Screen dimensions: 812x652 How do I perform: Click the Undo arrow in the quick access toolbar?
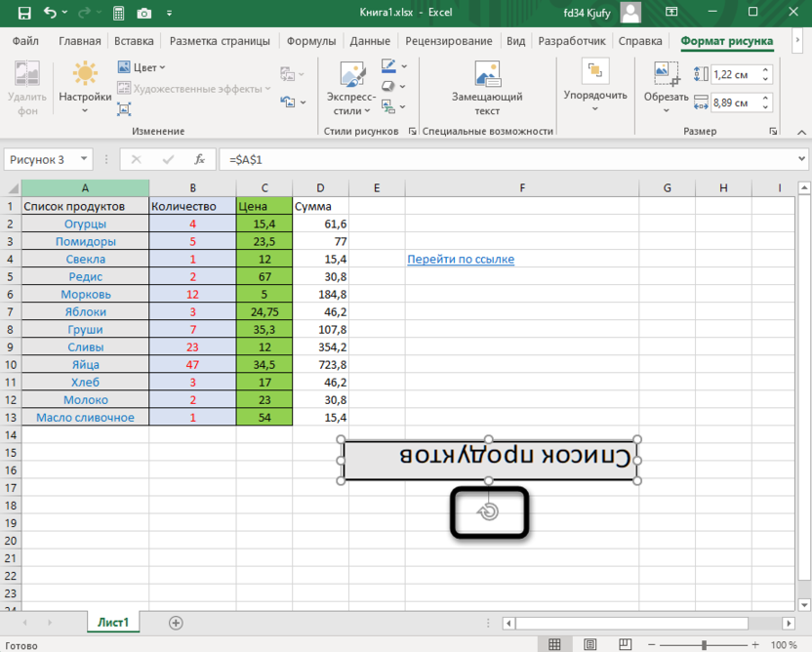[x=51, y=14]
